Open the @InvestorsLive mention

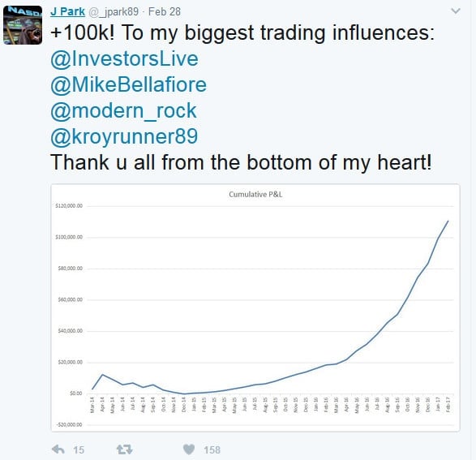point(124,58)
